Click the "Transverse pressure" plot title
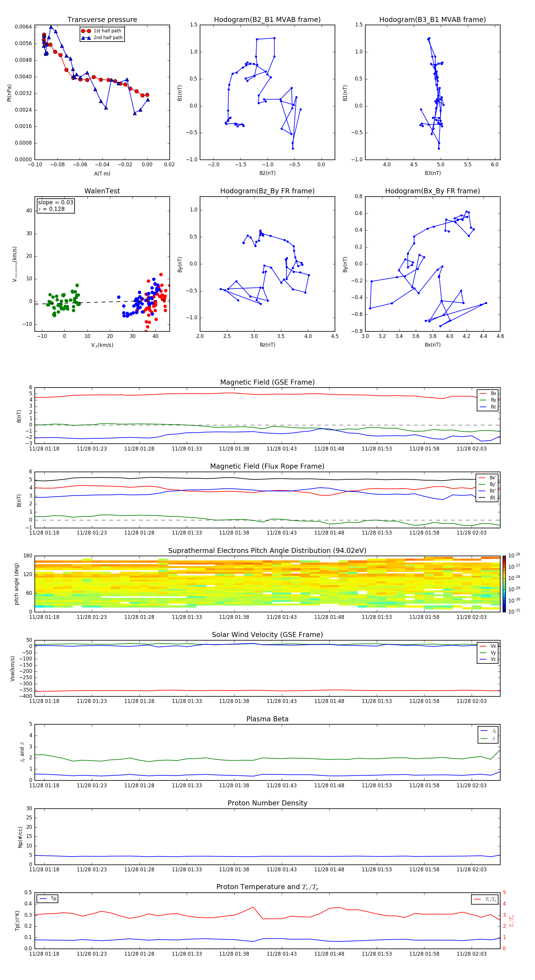 (102, 20)
